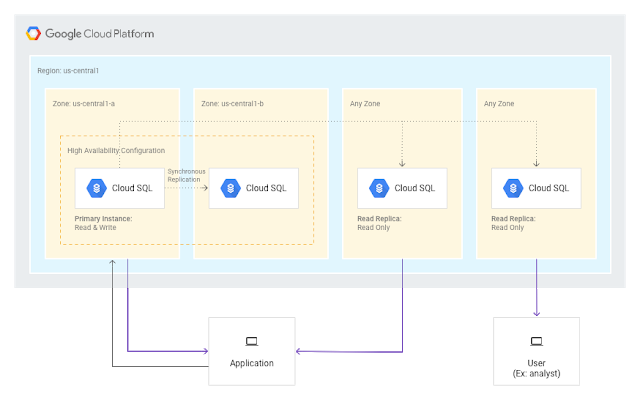Click Cloud SQL text in primary instance box
Screen dimensions: 640x400
[x=132, y=188]
